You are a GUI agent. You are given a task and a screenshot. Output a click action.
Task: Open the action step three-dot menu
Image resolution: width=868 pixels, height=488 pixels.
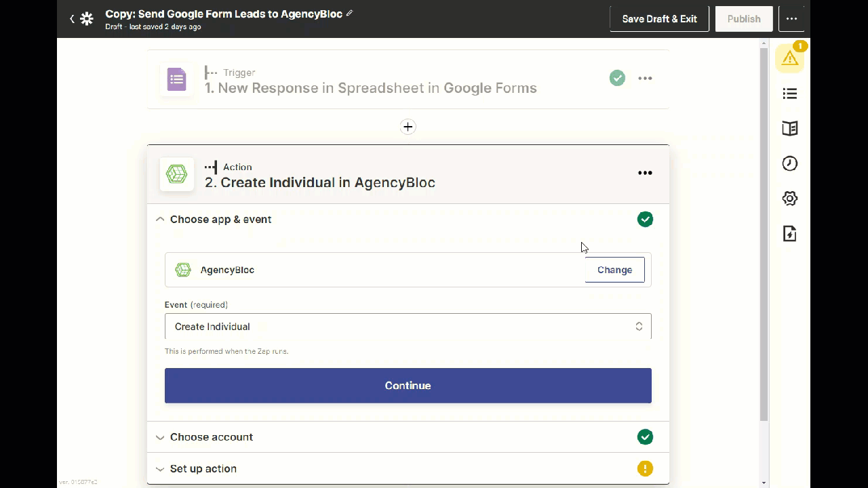pyautogui.click(x=645, y=173)
